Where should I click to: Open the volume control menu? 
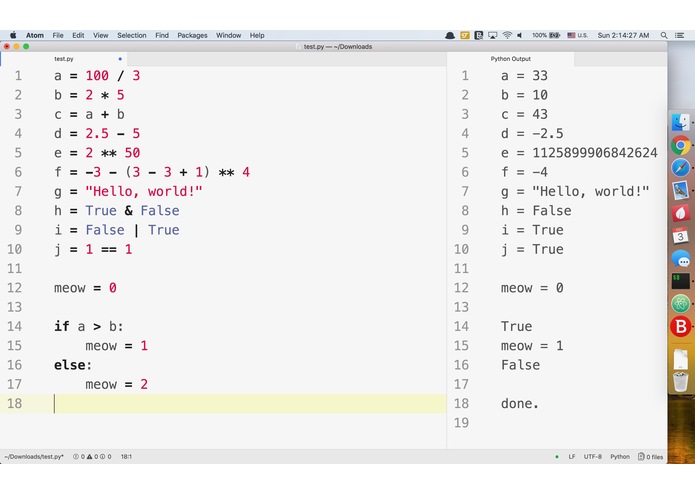click(519, 35)
